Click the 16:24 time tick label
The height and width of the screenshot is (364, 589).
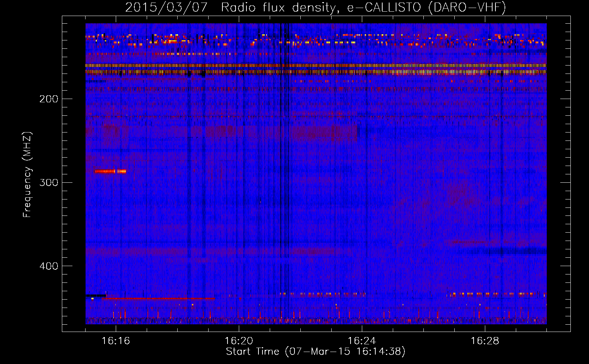coord(362,341)
